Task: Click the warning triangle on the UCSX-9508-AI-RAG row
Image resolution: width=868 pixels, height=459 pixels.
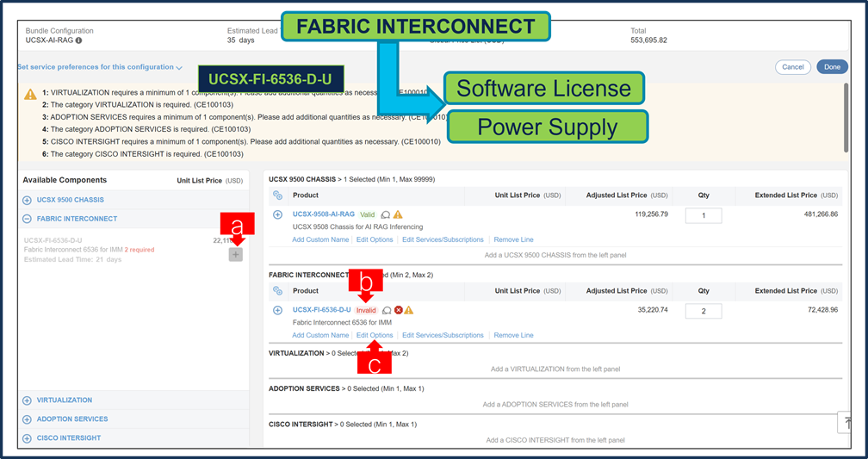Action: (398, 214)
